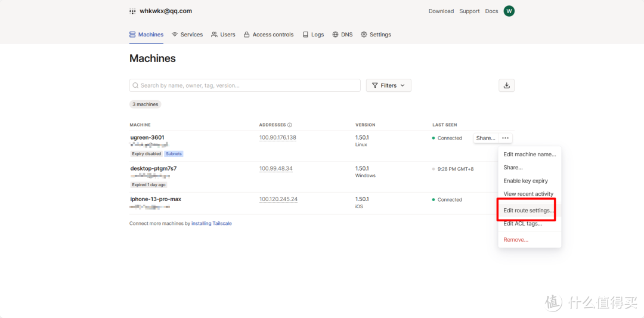Click View recent activity menu item
Screen dimensions: 644x318
528,194
